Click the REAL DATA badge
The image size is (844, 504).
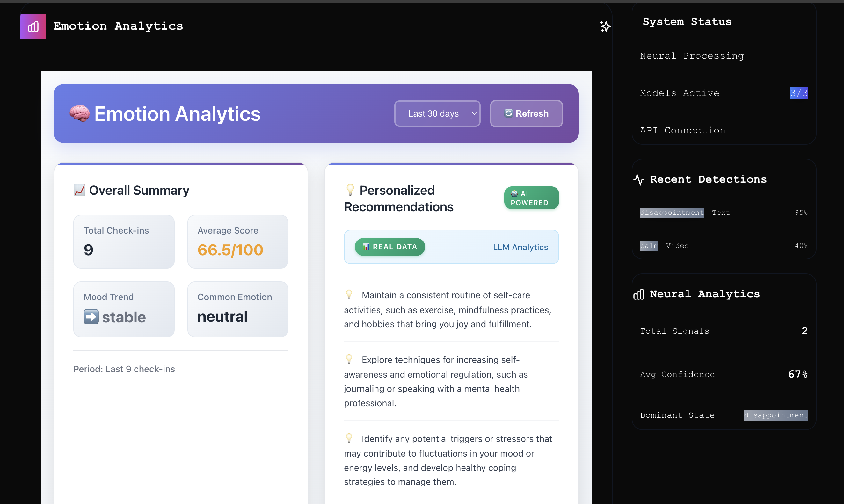(390, 247)
